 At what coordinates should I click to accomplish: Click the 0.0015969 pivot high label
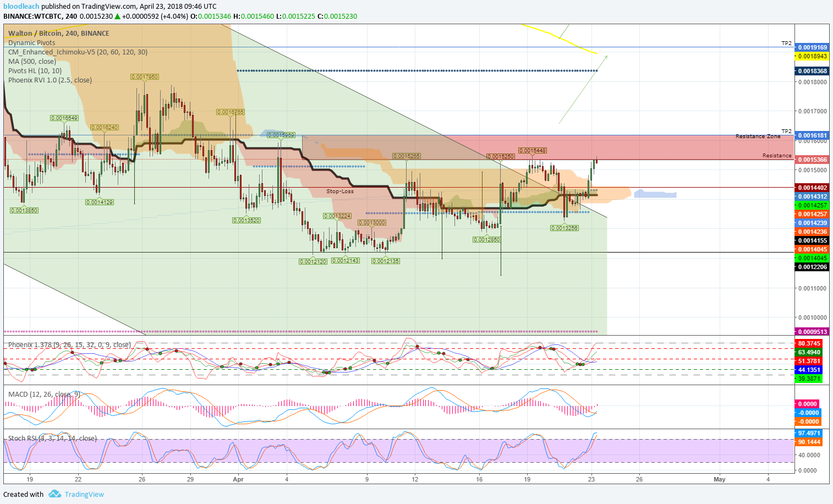[x=281, y=135]
